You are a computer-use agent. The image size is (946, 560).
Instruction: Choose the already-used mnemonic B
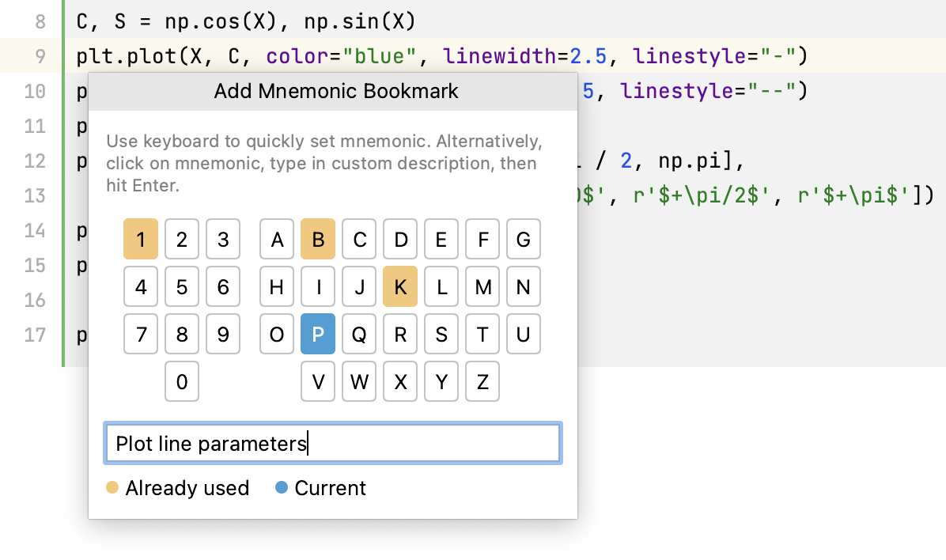317,239
